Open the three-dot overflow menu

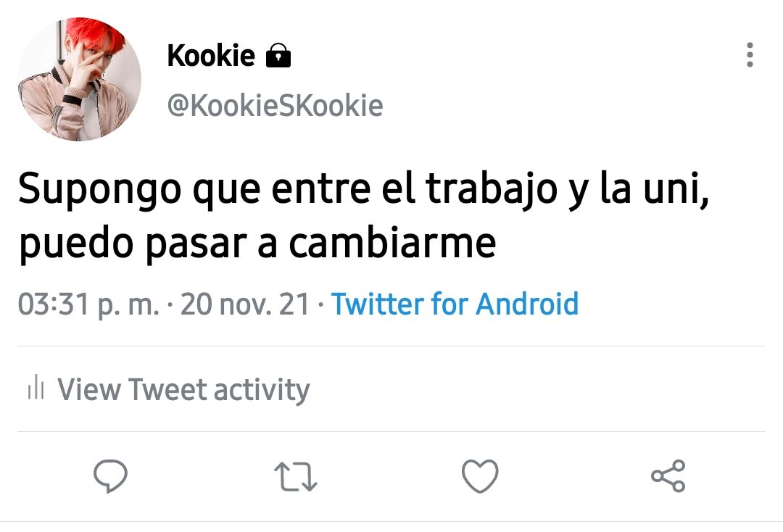point(750,55)
